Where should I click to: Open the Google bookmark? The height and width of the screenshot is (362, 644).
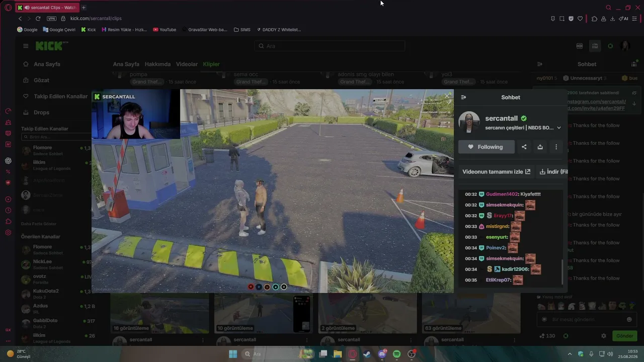(27, 30)
